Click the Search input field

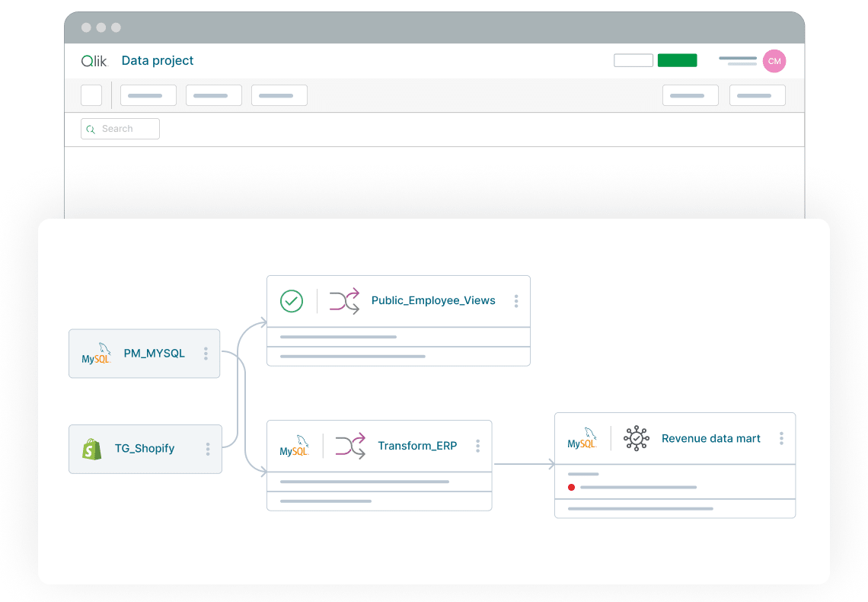[x=120, y=129]
